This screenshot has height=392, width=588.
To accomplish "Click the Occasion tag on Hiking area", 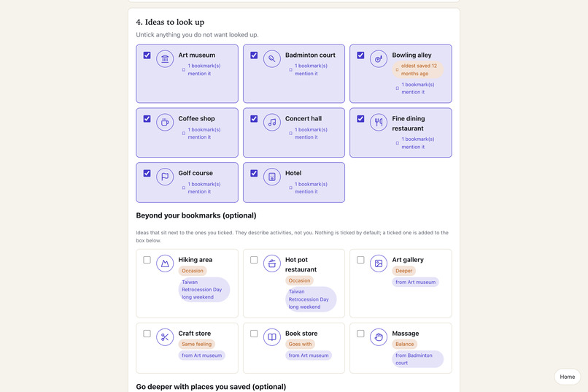I will [193, 271].
